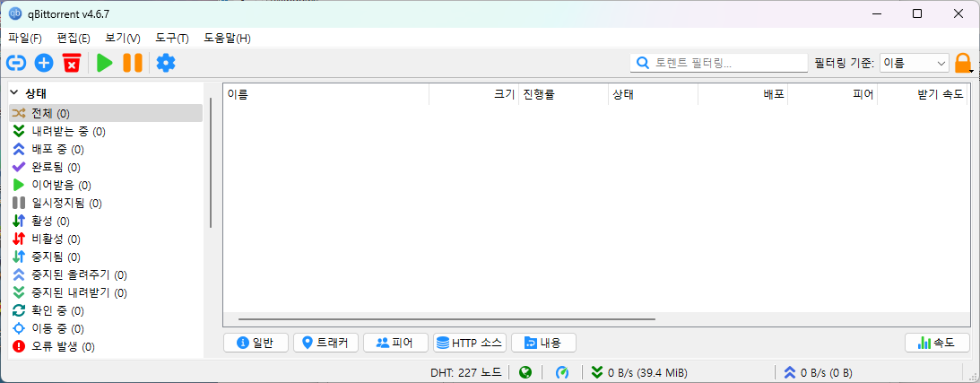Select the 중지됨 (0) filter
Screen dimensions: 980x383
point(105,257)
